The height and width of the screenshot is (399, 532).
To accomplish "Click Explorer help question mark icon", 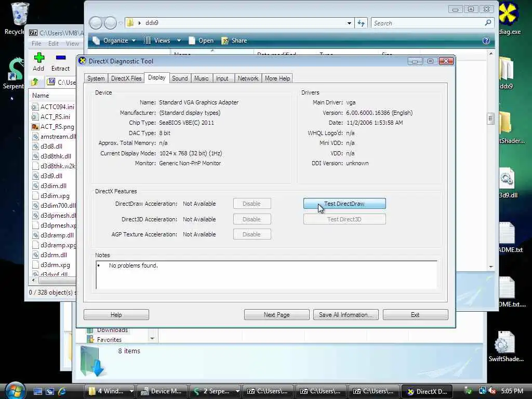I will 486,41.
